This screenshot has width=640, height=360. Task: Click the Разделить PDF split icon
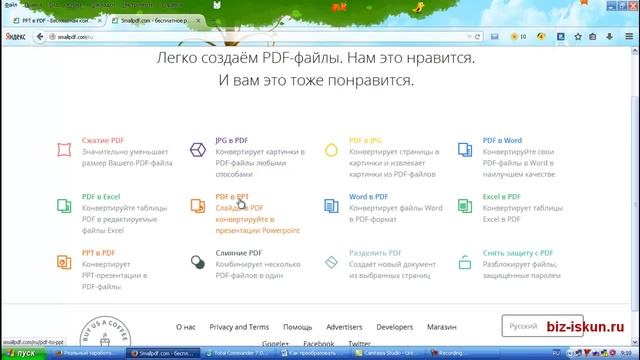click(x=331, y=262)
